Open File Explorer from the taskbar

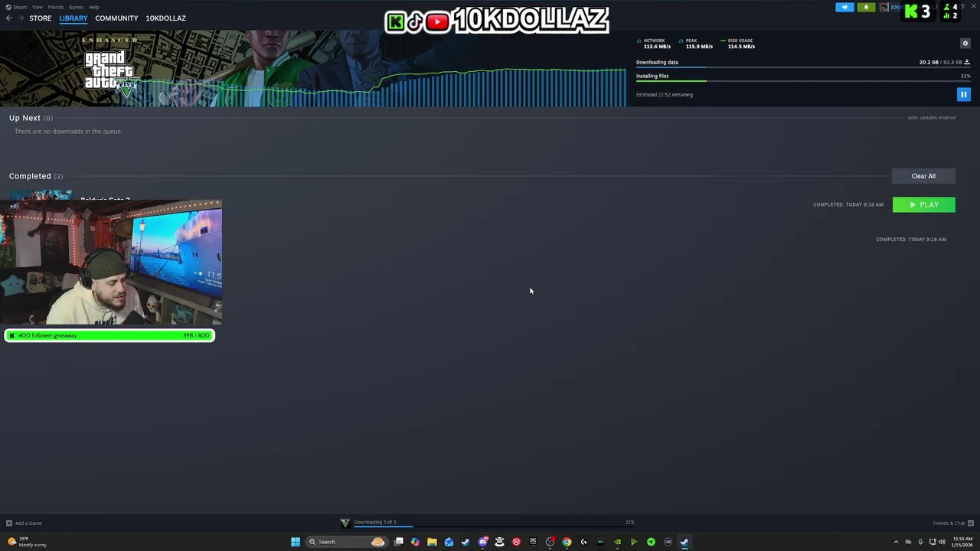432,542
